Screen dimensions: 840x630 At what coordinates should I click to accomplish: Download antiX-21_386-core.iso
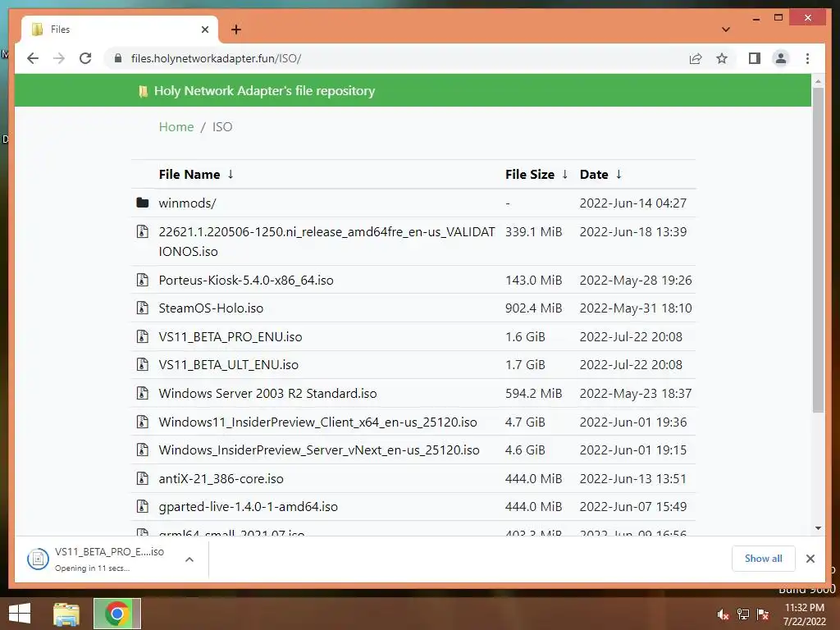(221, 478)
